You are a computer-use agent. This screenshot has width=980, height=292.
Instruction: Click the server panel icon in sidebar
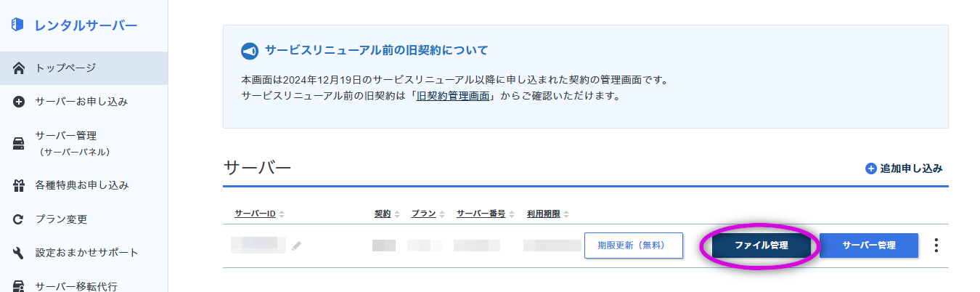[x=20, y=143]
